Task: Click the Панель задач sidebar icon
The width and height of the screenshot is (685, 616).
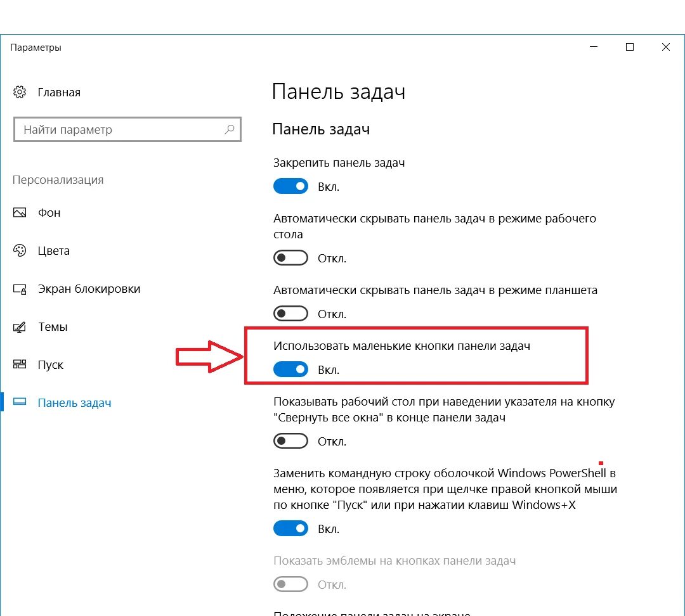Action: pos(20,403)
